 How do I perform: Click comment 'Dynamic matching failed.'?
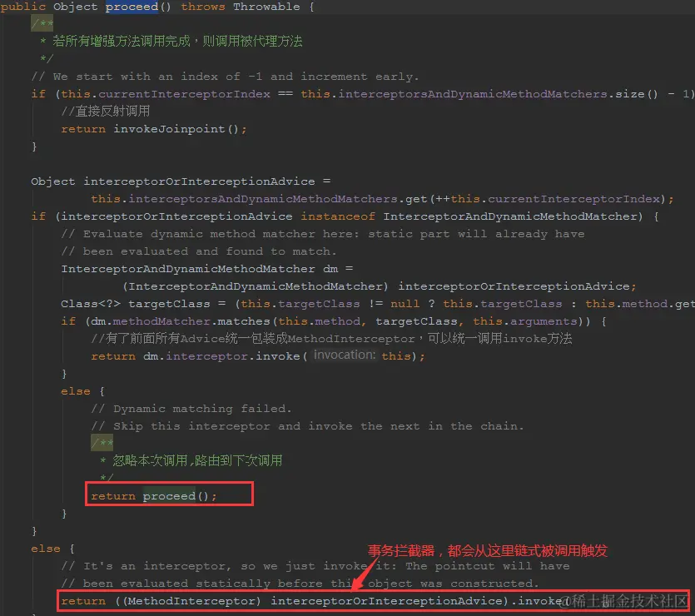click(191, 409)
